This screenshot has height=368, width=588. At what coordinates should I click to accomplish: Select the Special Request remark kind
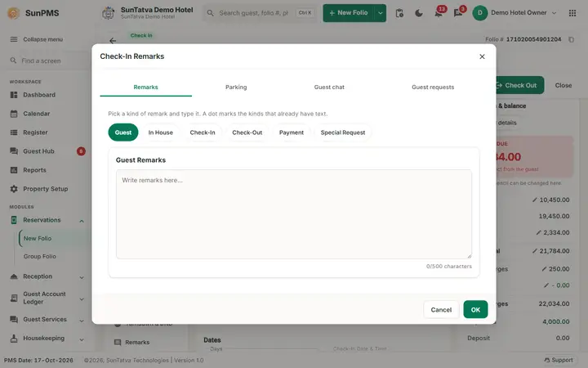click(x=343, y=132)
